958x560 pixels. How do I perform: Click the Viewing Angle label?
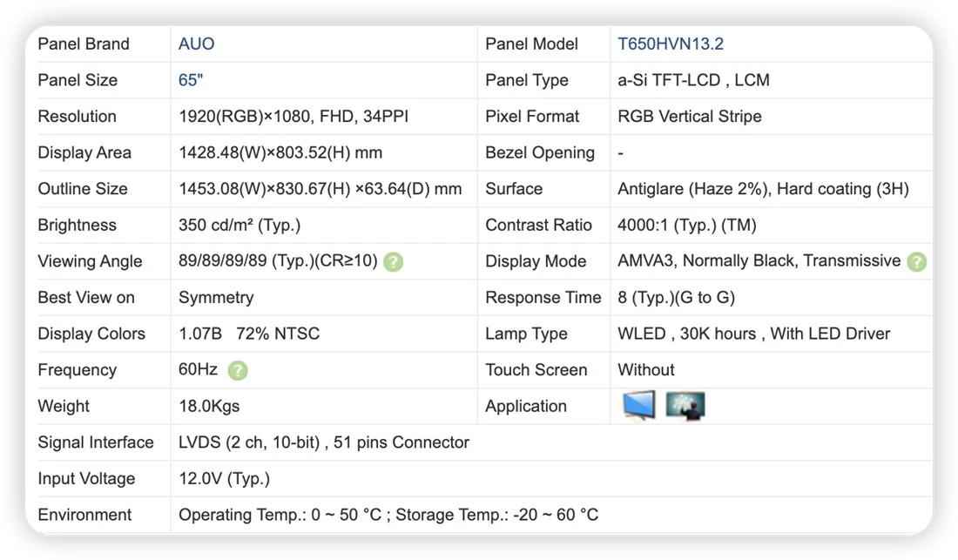[90, 261]
